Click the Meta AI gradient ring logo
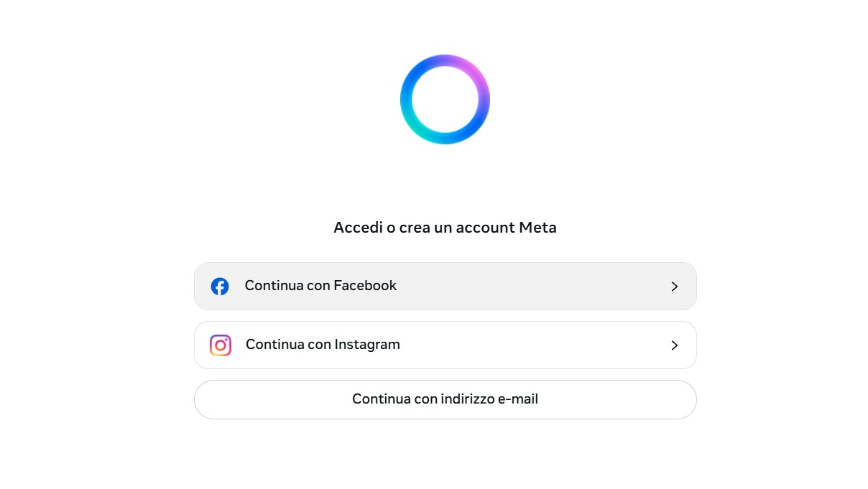This screenshot has height=489, width=868. pos(445,99)
